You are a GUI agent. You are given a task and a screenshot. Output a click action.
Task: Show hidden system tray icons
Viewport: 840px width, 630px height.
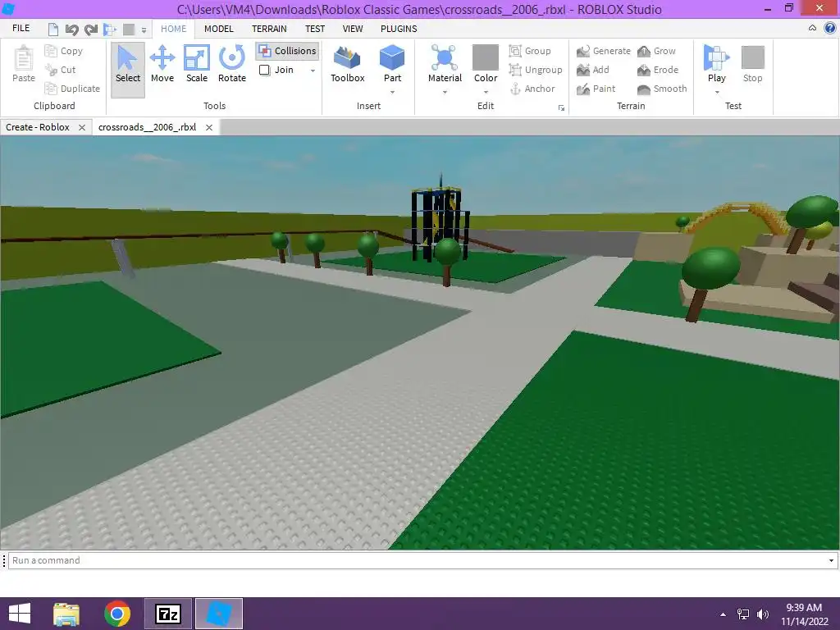point(724,614)
